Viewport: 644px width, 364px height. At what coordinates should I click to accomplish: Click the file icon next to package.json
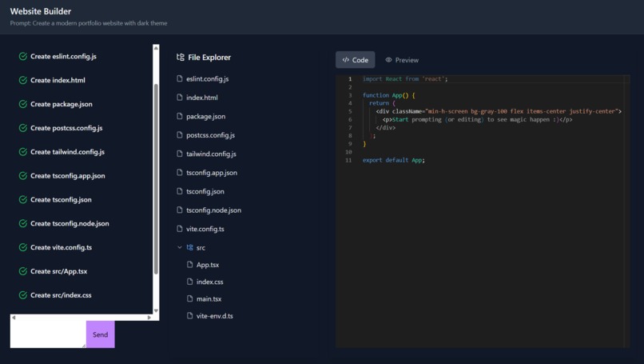click(x=180, y=116)
